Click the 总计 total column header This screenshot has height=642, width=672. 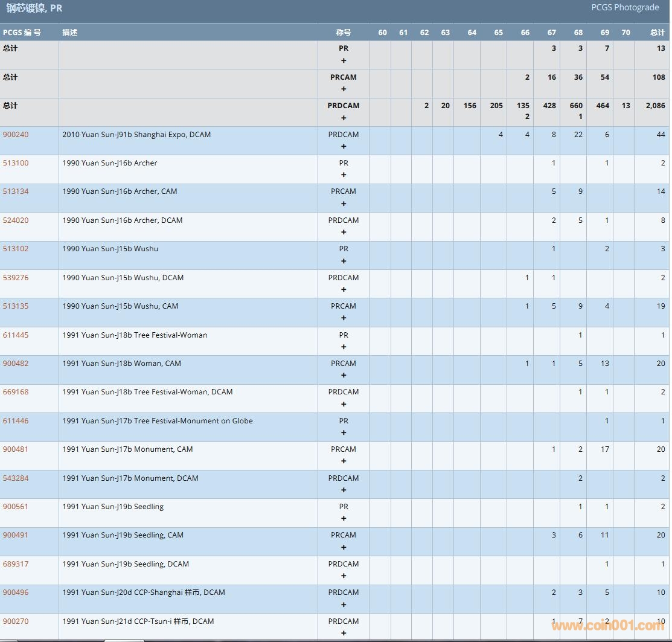tap(657, 33)
